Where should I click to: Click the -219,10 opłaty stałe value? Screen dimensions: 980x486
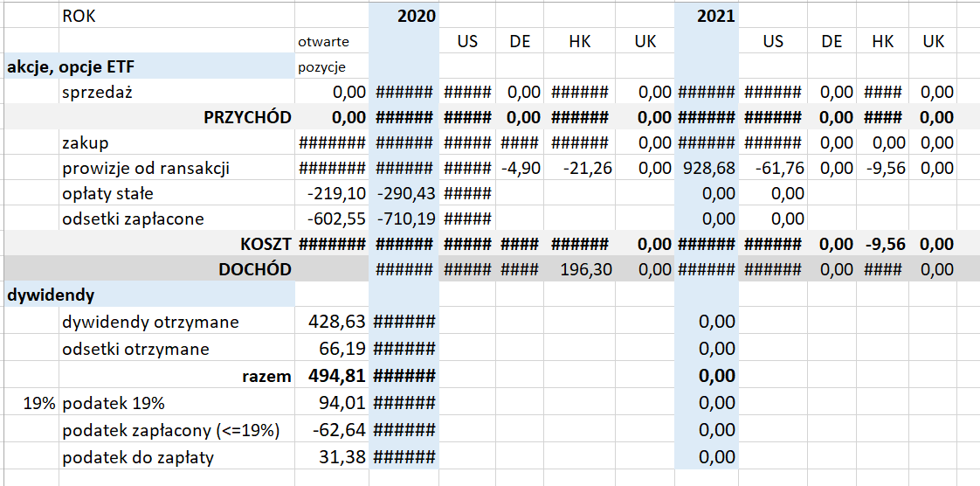332,193
